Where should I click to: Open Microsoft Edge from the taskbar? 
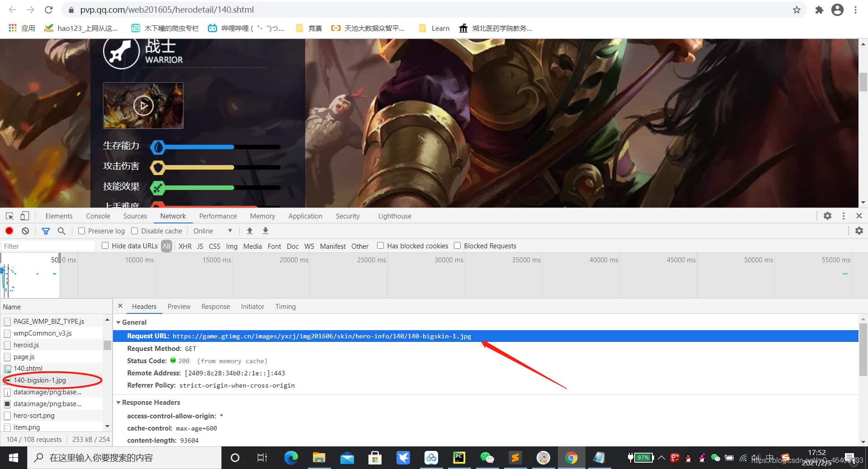click(x=291, y=458)
